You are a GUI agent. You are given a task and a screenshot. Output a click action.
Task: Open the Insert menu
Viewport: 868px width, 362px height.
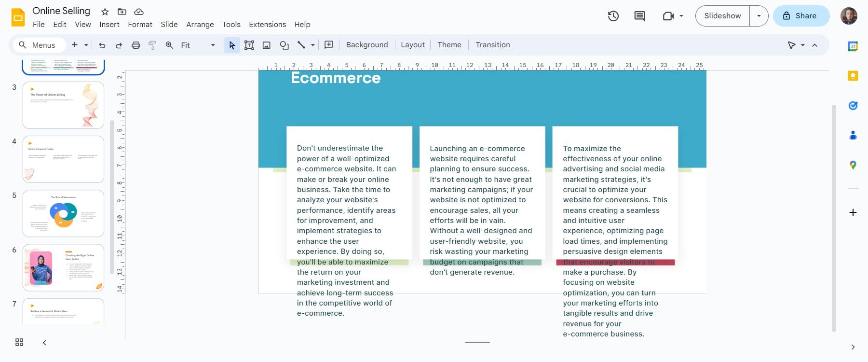pos(109,25)
